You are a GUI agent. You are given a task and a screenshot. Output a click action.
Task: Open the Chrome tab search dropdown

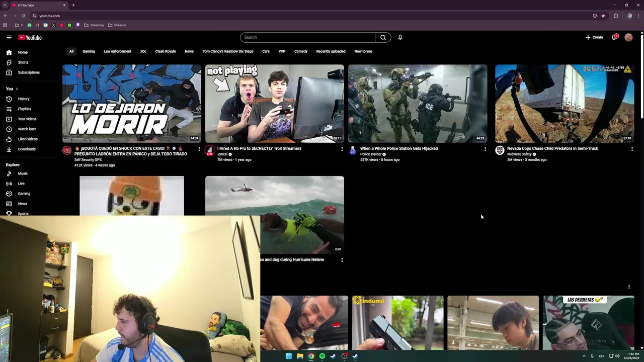pos(5,5)
